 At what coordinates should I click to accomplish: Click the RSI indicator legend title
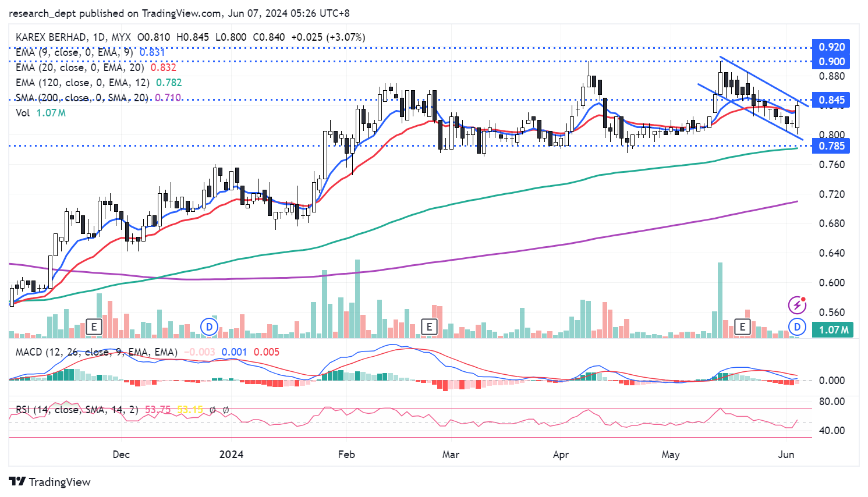[x=77, y=410]
